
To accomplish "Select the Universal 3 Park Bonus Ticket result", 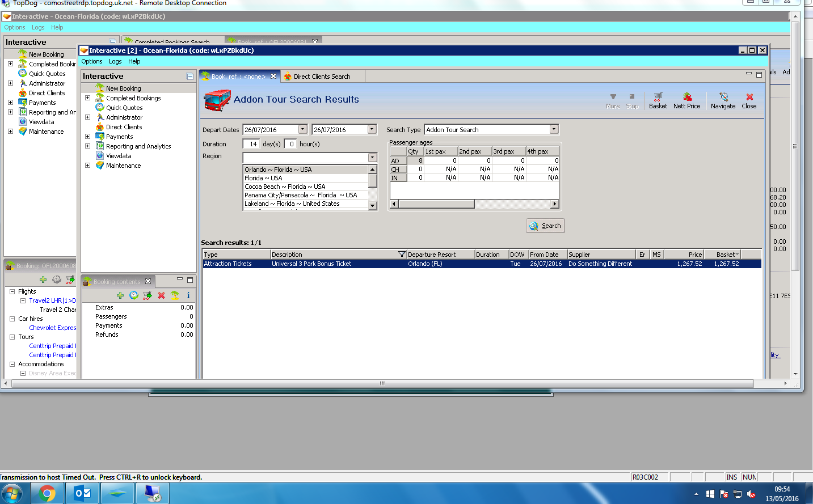I will [x=482, y=264].
